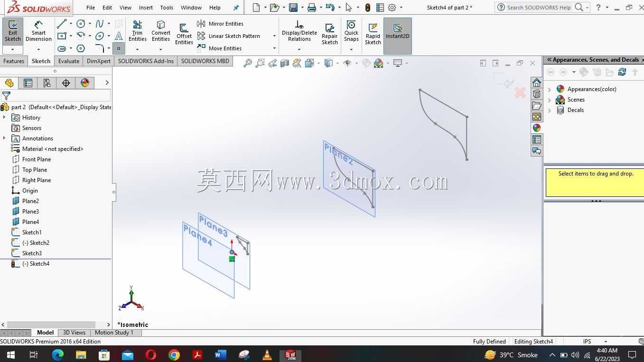The height and width of the screenshot is (362, 644).
Task: Select the Ellipse sketch tool
Action: [100, 36]
